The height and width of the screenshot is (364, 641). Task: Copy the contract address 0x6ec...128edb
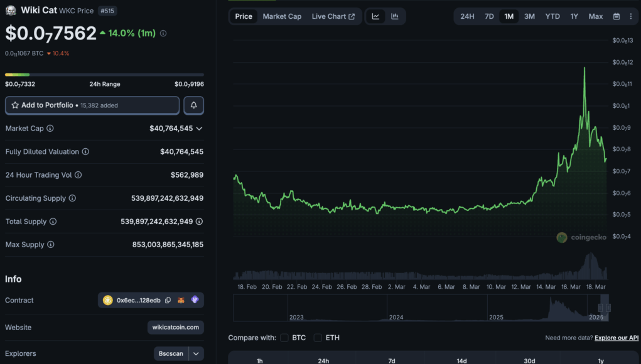[x=168, y=301]
